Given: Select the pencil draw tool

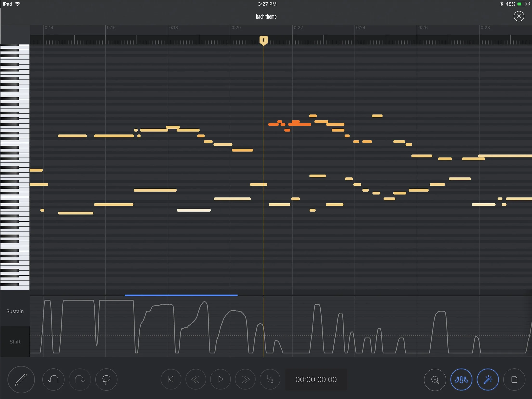Looking at the screenshot, I should point(21,379).
